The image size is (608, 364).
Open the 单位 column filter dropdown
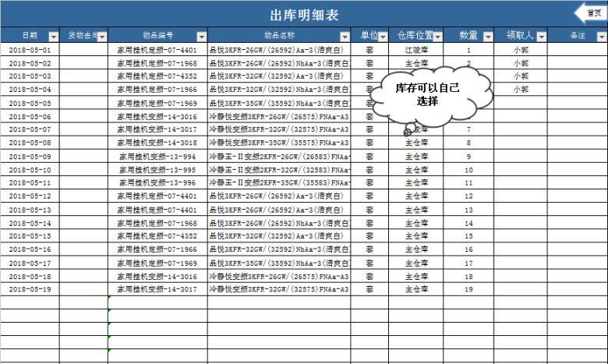coord(383,37)
